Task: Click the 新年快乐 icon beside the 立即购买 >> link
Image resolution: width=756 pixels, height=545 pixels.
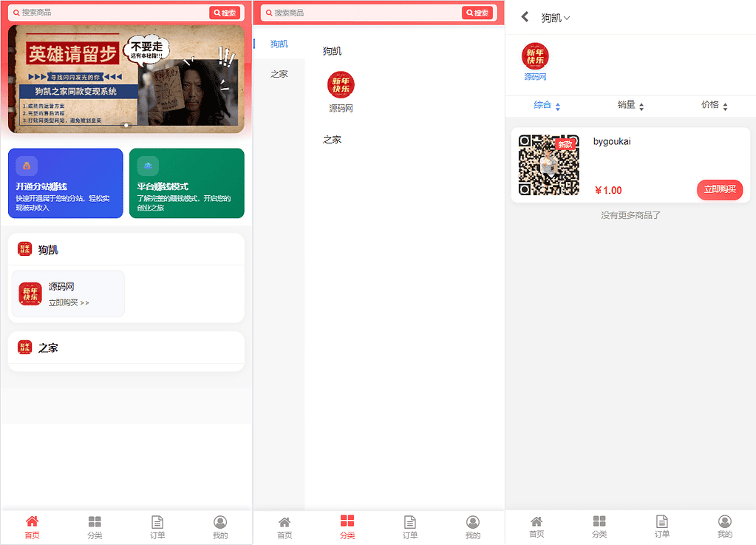Action: click(30, 294)
